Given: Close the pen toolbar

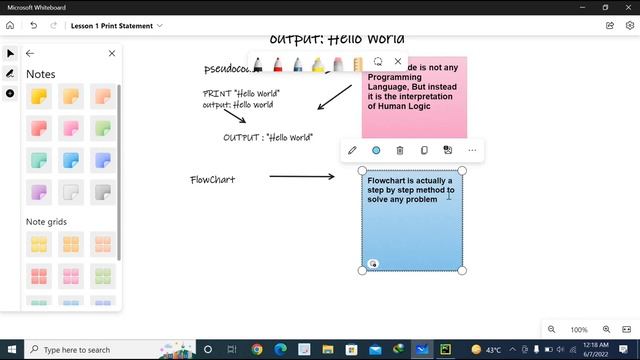Looking at the screenshot, I should [398, 61].
